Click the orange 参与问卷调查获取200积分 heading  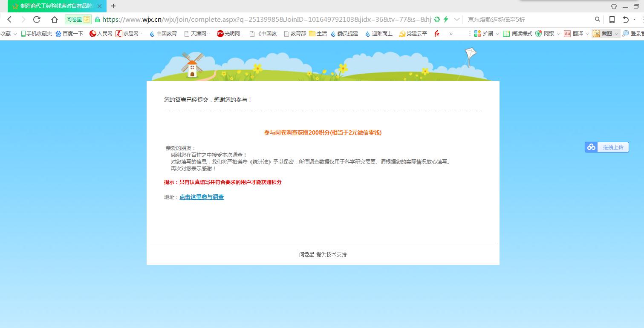coord(323,132)
